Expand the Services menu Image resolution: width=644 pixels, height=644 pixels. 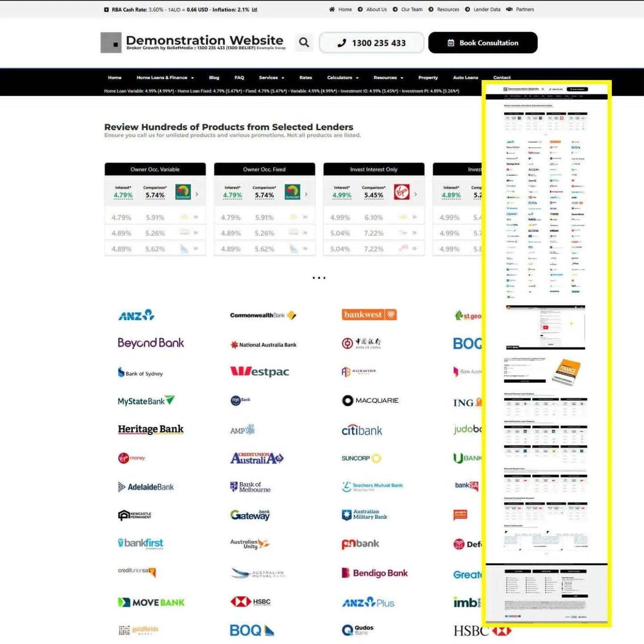271,78
